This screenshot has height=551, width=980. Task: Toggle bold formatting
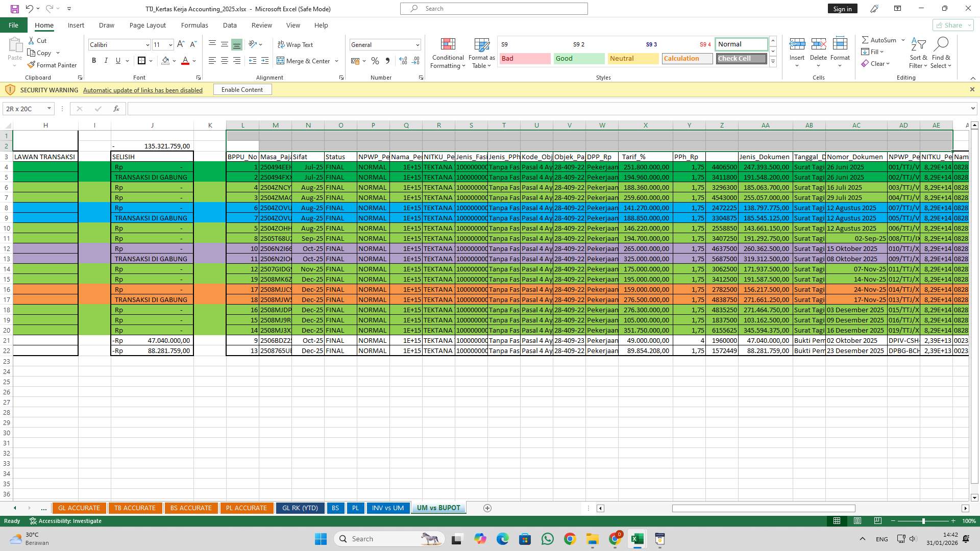point(94,61)
